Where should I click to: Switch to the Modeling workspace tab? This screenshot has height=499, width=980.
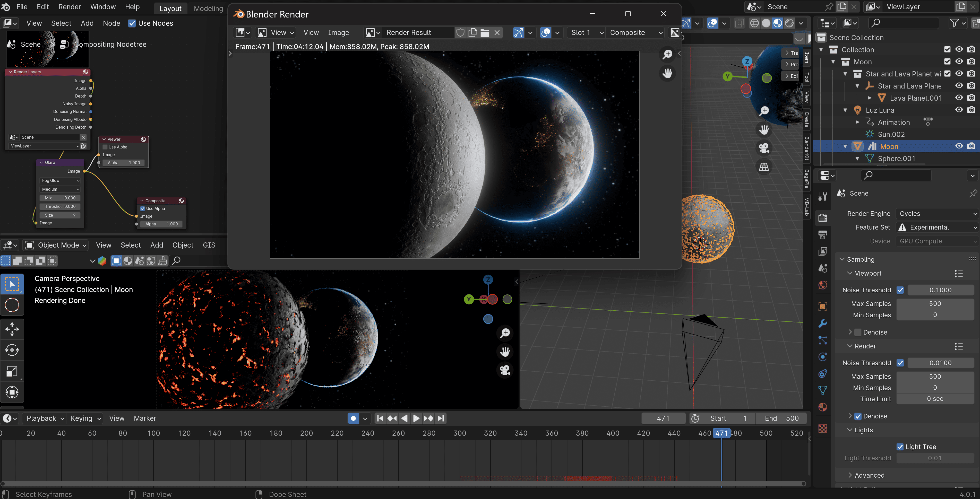tap(208, 8)
